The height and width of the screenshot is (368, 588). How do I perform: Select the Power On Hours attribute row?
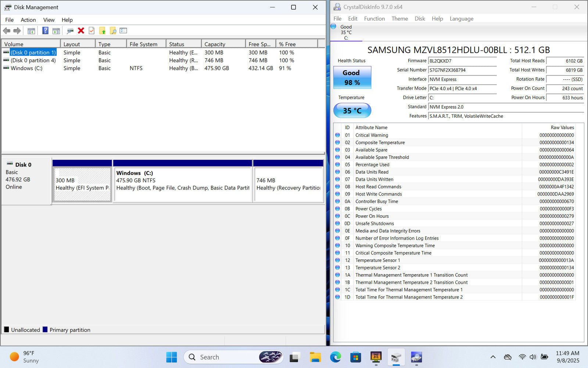(x=454, y=216)
